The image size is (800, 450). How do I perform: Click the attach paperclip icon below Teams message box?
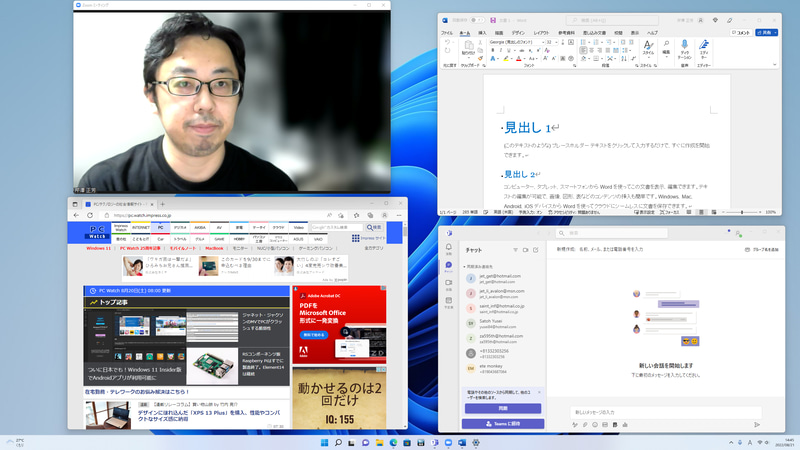coord(585,424)
